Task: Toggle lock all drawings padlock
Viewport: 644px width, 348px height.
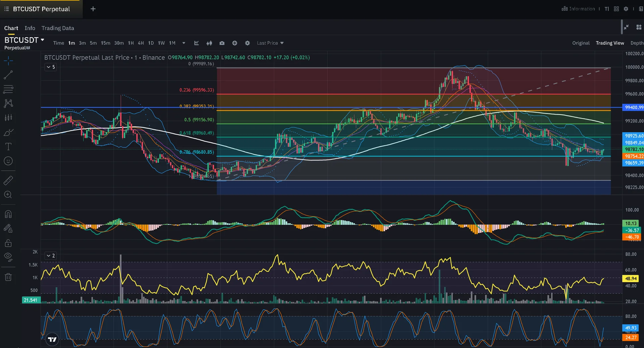Action: pos(8,243)
